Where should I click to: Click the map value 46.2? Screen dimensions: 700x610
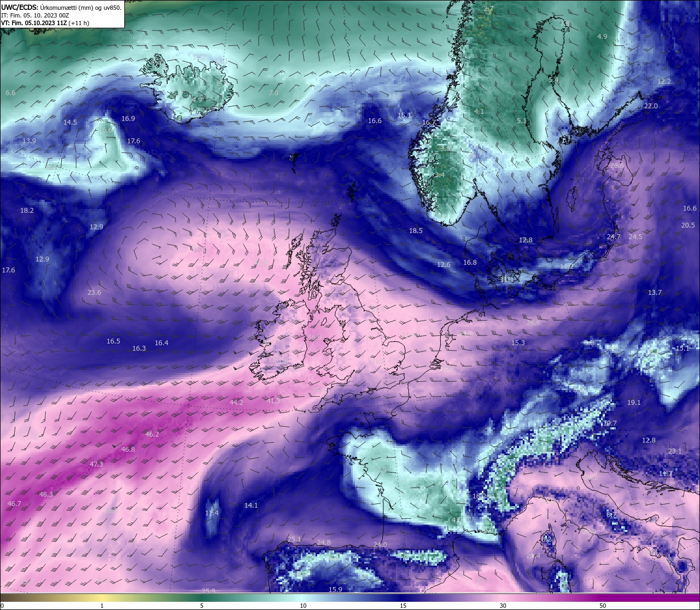[x=152, y=434]
